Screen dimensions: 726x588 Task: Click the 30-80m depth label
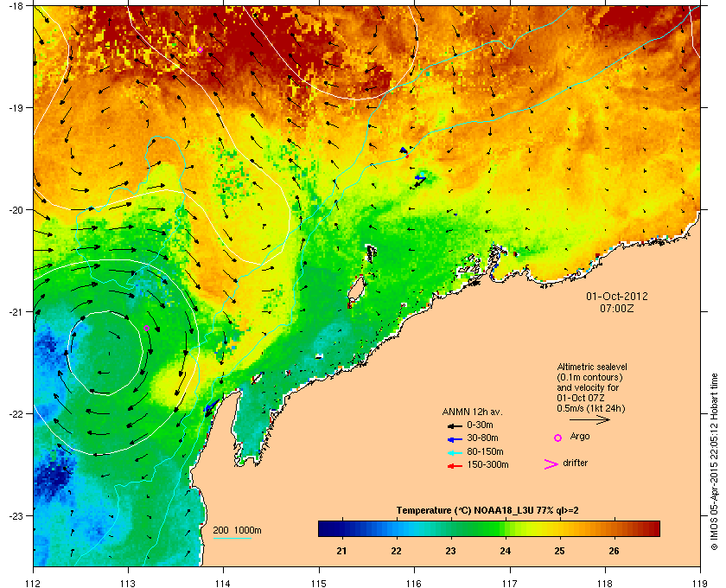click(x=482, y=438)
